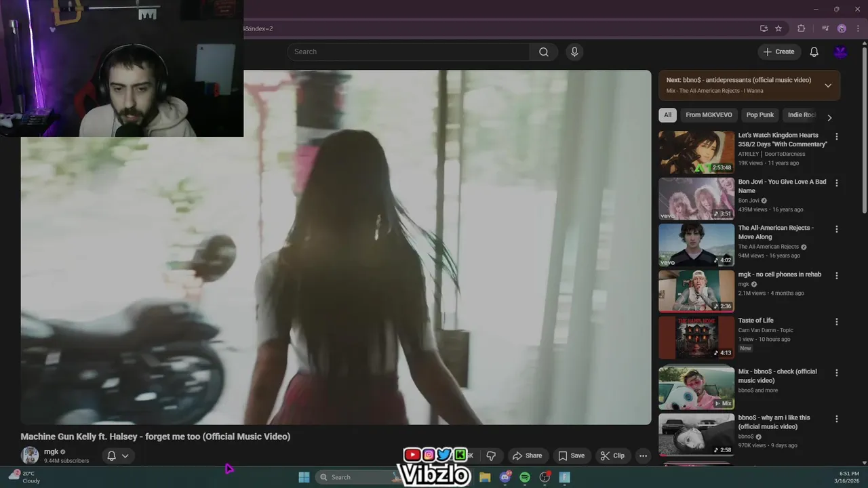Click inside the YouTube search field
The height and width of the screenshot is (488, 868).
(x=409, y=52)
